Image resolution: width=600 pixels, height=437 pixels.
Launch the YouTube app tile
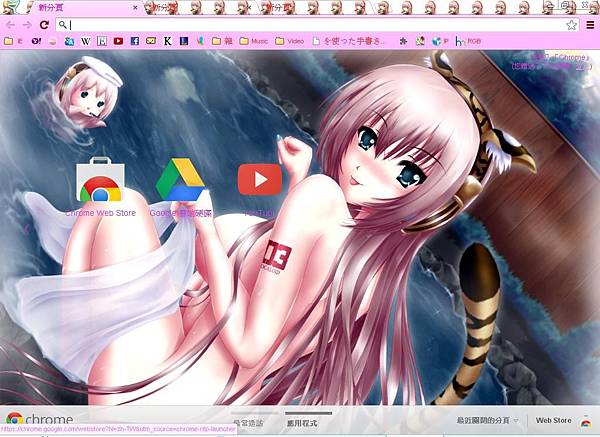pos(260,190)
